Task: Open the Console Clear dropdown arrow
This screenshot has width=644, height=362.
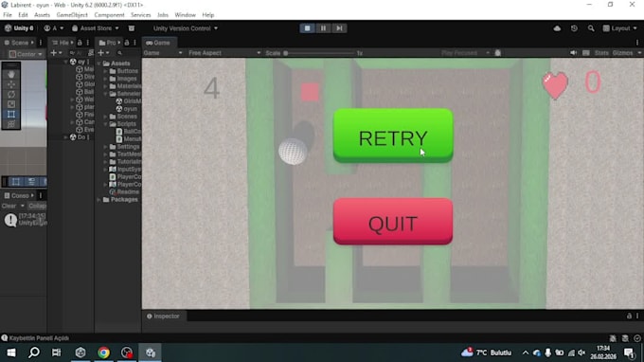Action: tap(22, 206)
